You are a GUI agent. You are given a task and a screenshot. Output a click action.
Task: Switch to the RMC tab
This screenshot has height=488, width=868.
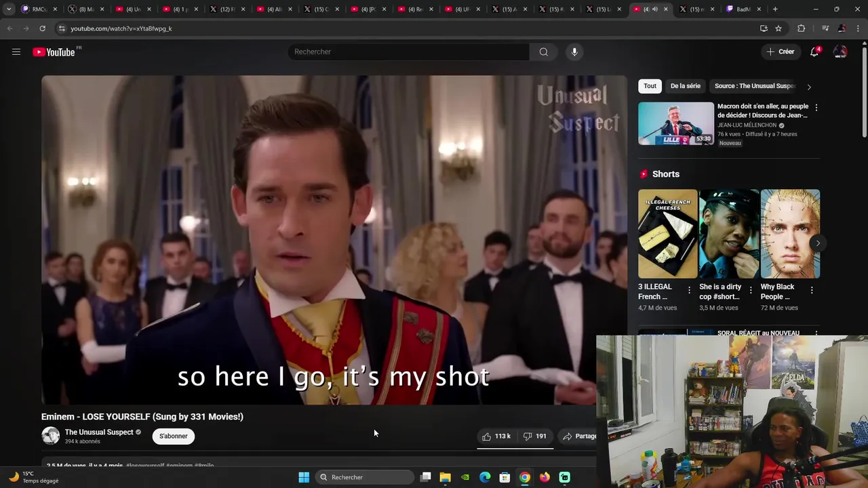pyautogui.click(x=39, y=9)
